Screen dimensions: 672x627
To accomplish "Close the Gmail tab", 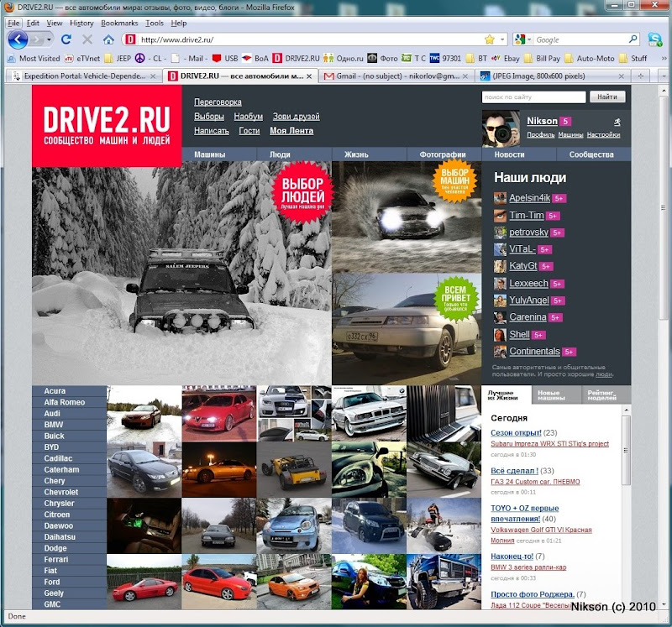I will pos(465,76).
